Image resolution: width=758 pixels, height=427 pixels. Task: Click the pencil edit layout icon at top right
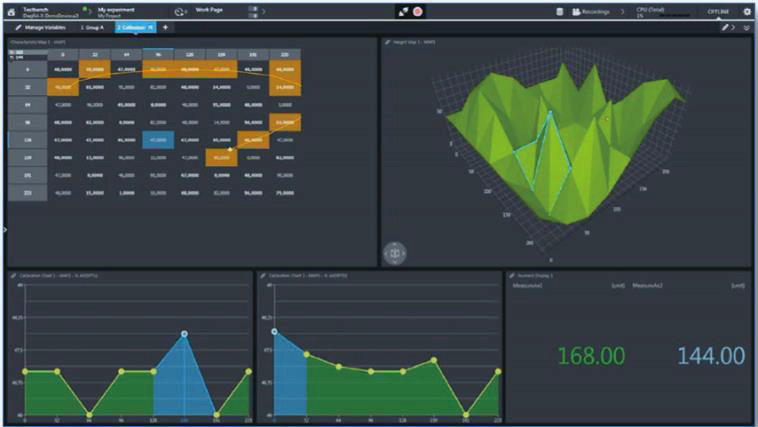[x=725, y=28]
